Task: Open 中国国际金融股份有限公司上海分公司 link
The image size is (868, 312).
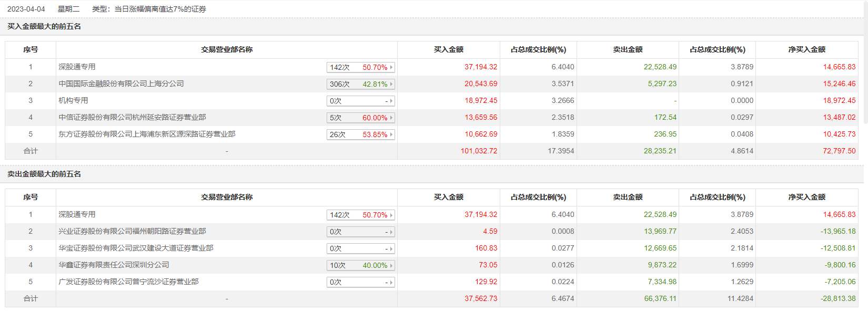Action: (121, 84)
